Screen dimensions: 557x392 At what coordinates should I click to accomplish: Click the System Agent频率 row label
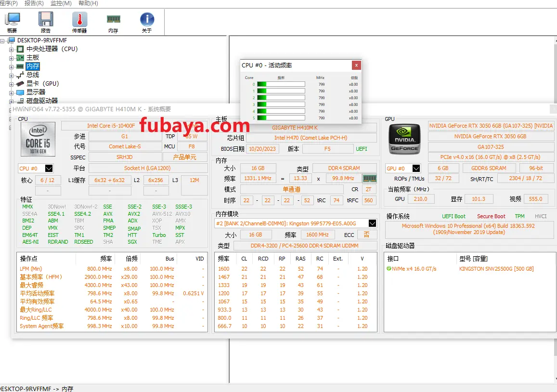point(41,326)
